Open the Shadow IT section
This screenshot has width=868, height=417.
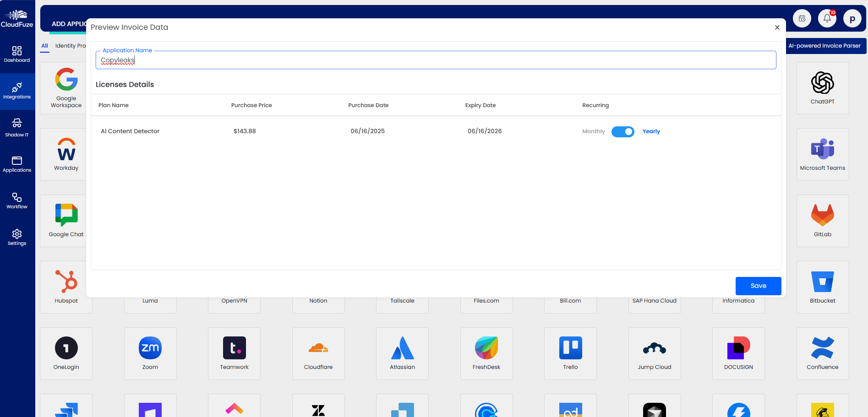click(17, 127)
